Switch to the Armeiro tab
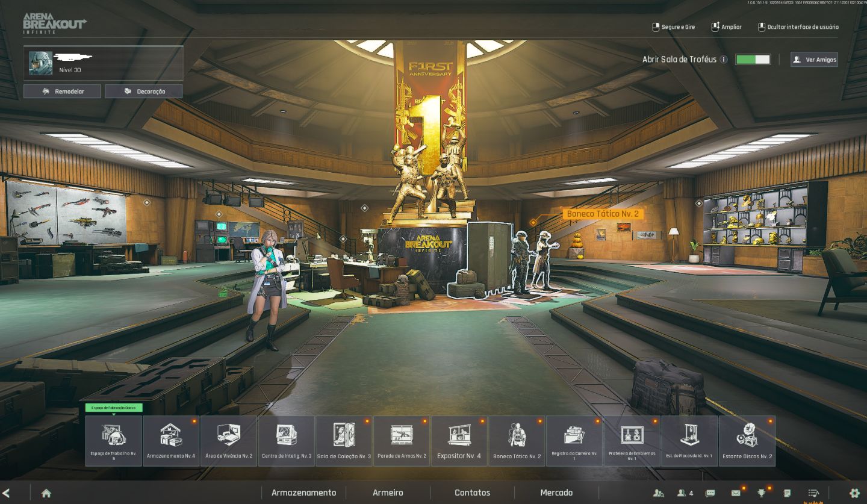The height and width of the screenshot is (504, 867). 388,493
